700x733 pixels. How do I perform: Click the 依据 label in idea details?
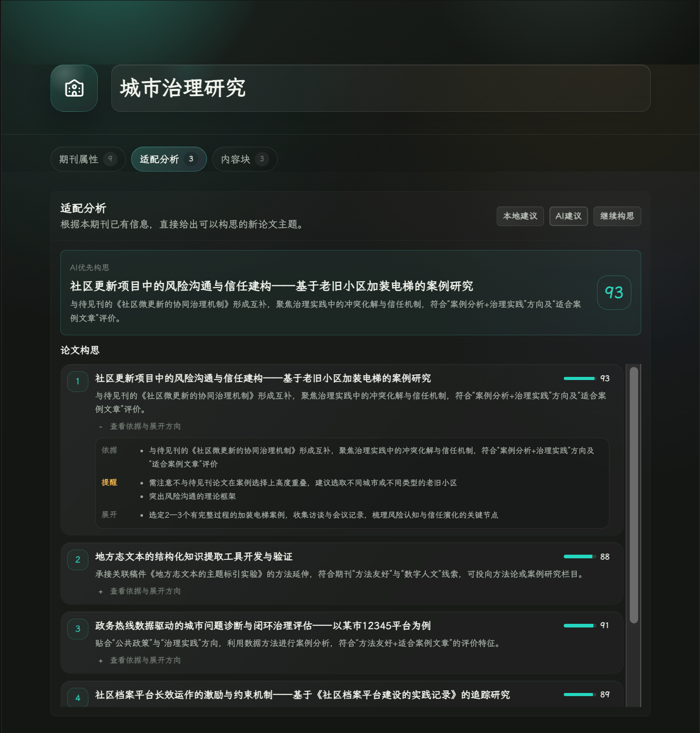pyautogui.click(x=109, y=450)
